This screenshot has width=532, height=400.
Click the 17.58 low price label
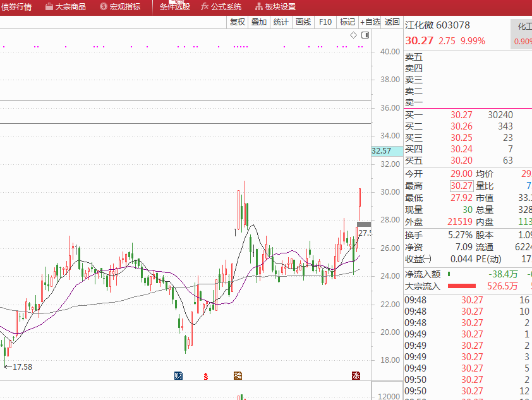pyautogui.click(x=22, y=367)
